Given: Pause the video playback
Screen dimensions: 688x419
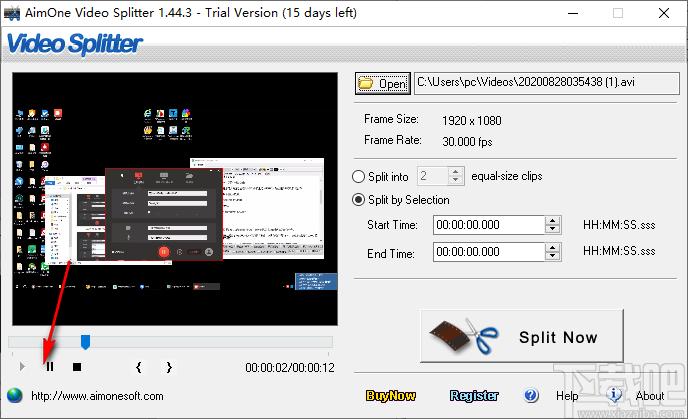Looking at the screenshot, I should [50, 366].
